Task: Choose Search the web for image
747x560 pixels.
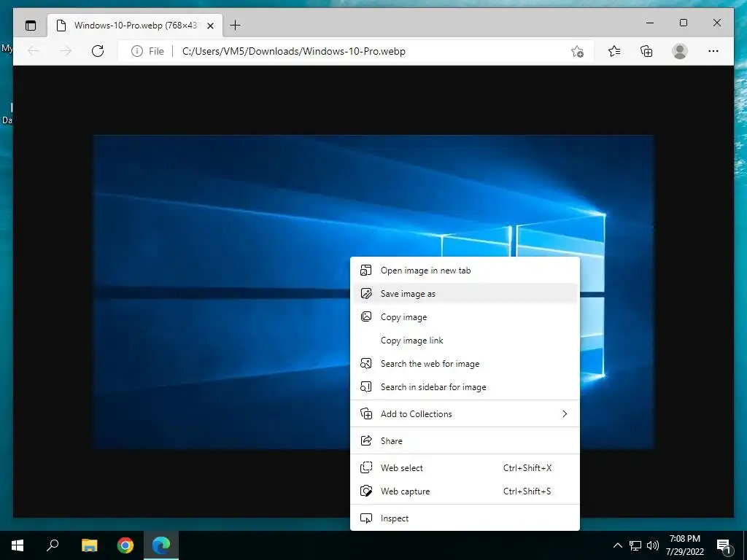Action: point(465,364)
